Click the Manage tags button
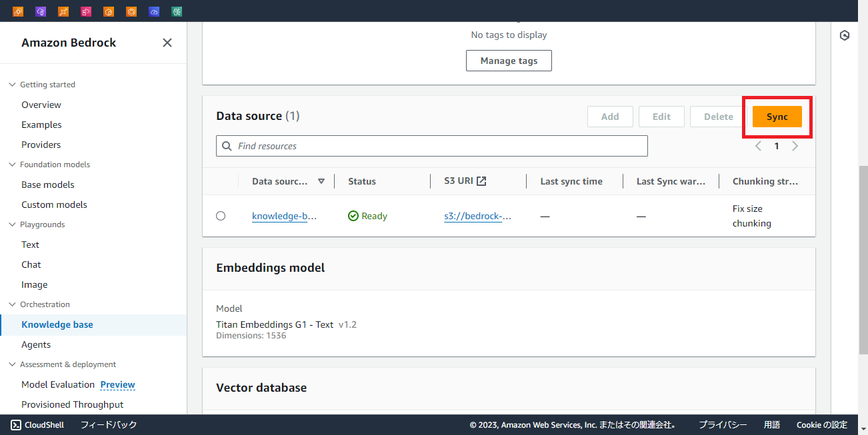This screenshot has height=435, width=868. (509, 60)
